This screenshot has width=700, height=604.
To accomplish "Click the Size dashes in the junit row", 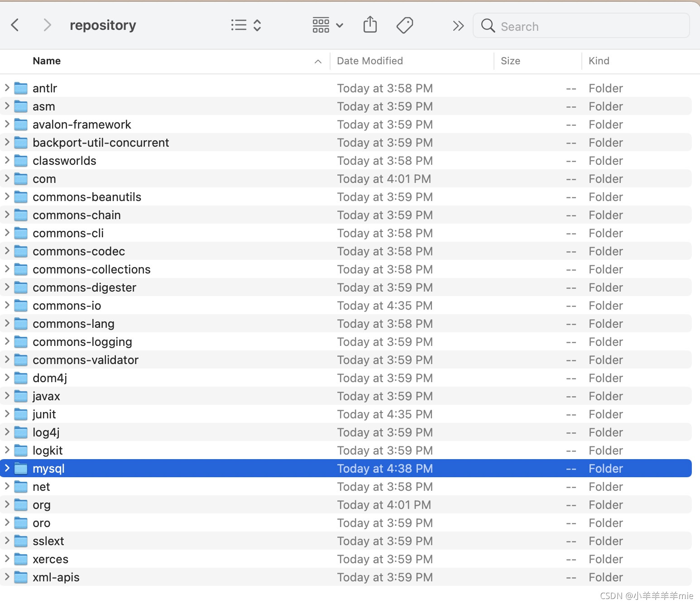I will click(571, 415).
